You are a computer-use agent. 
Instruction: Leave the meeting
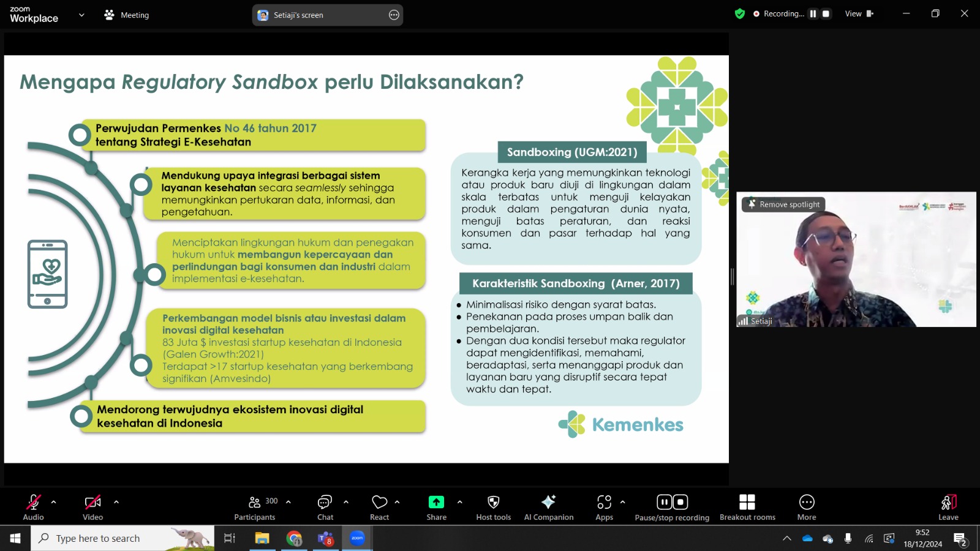(x=948, y=502)
